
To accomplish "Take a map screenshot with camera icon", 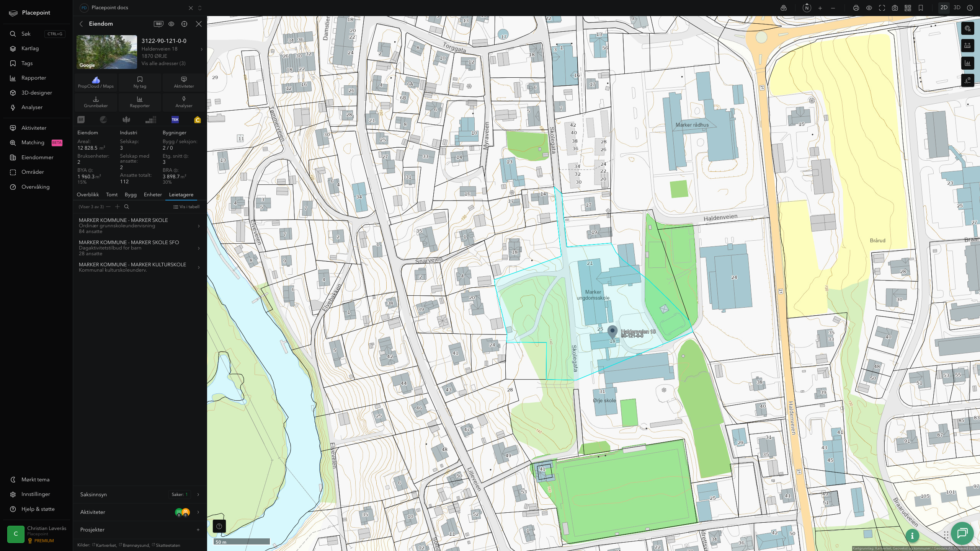I will coord(895,8).
